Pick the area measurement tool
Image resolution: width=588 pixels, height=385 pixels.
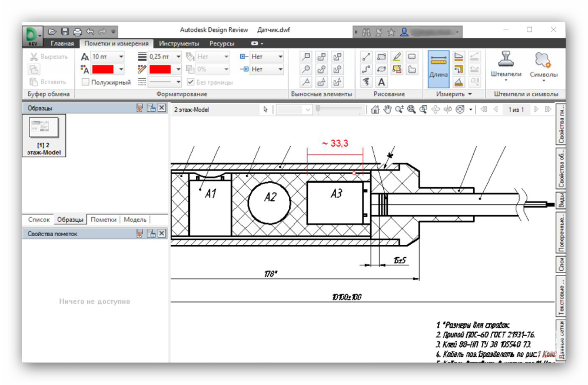coord(459,57)
